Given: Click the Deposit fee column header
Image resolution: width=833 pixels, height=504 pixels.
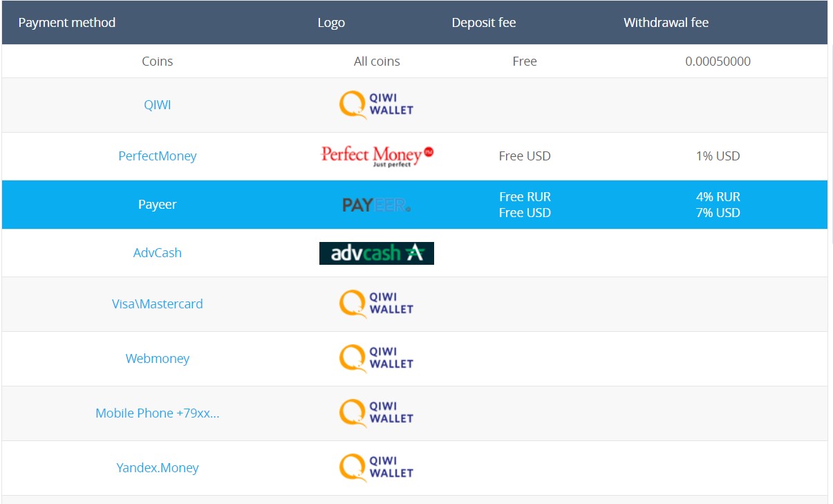Looking at the screenshot, I should coord(484,23).
